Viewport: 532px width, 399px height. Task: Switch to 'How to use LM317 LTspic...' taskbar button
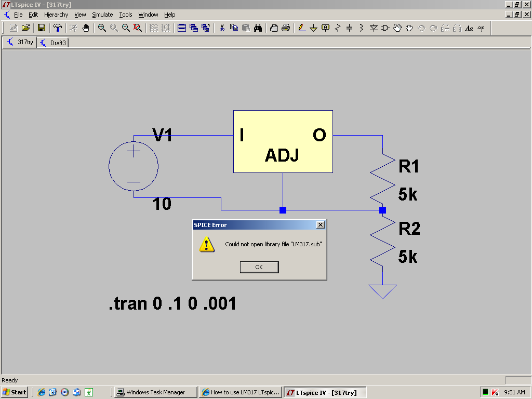coord(241,392)
